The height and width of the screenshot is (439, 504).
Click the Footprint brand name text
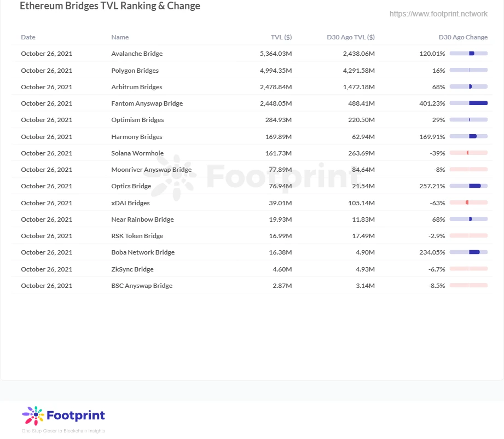click(x=76, y=415)
